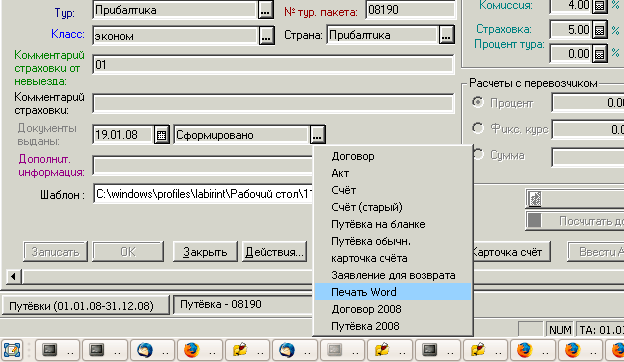624x362 pixels.
Task: Select the Процент radio button
Action: [x=478, y=102]
